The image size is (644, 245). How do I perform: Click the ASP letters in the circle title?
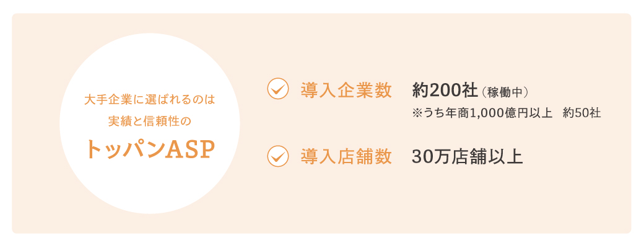pos(189,151)
